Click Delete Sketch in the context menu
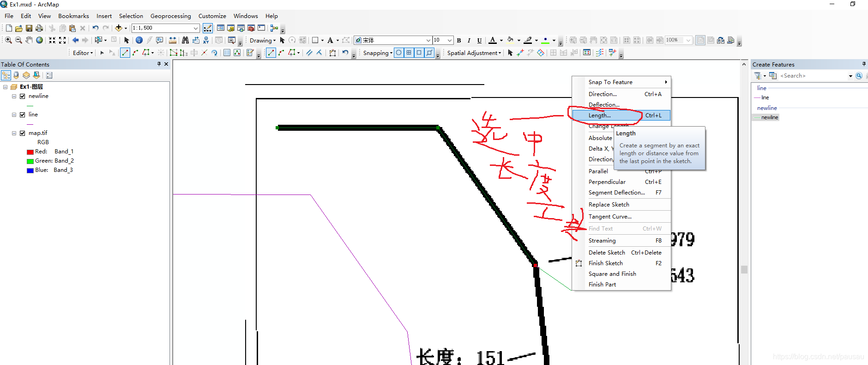 coord(621,253)
